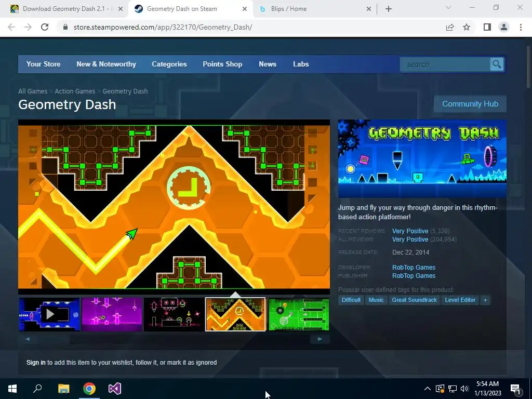Close the Geometry Dash on Steam tab
The height and width of the screenshot is (399, 532).
tap(245, 9)
